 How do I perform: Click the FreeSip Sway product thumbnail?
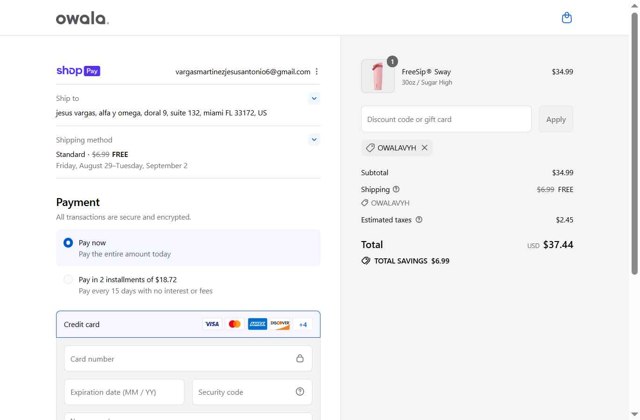tap(377, 76)
